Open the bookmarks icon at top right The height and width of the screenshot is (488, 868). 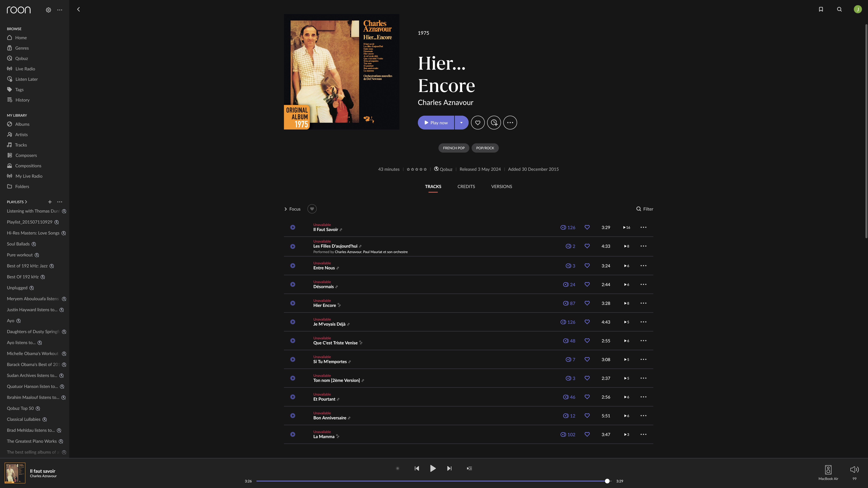821,9
